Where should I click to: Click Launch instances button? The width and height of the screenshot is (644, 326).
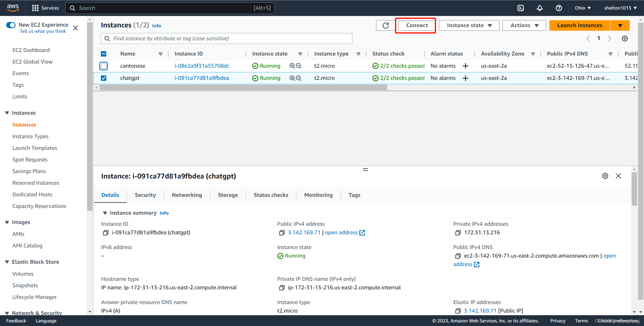pos(580,25)
